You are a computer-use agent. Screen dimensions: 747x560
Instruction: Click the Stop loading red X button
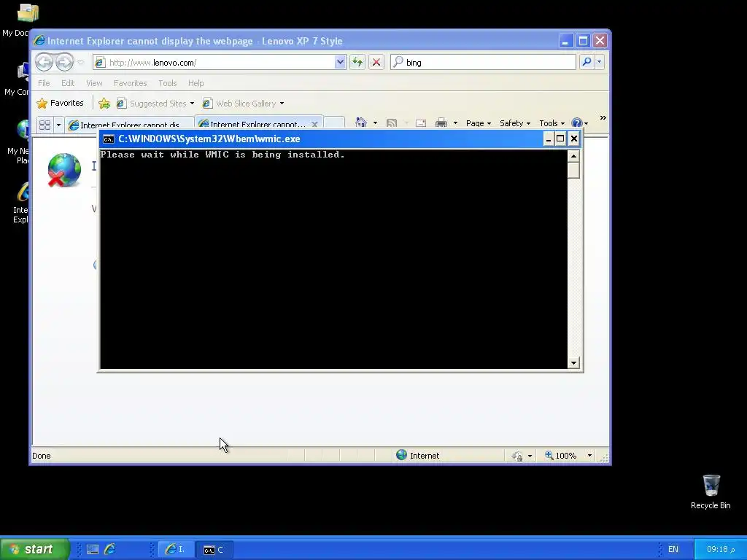click(376, 63)
